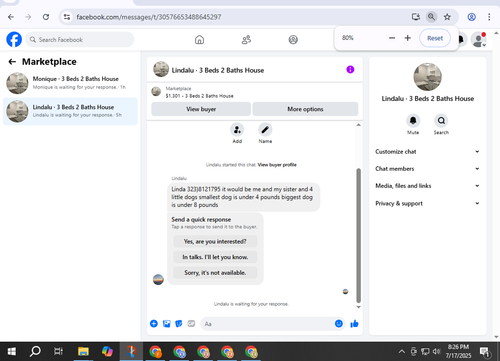Send quick reply 'In talks. I'll let you know.'

[x=215, y=257]
